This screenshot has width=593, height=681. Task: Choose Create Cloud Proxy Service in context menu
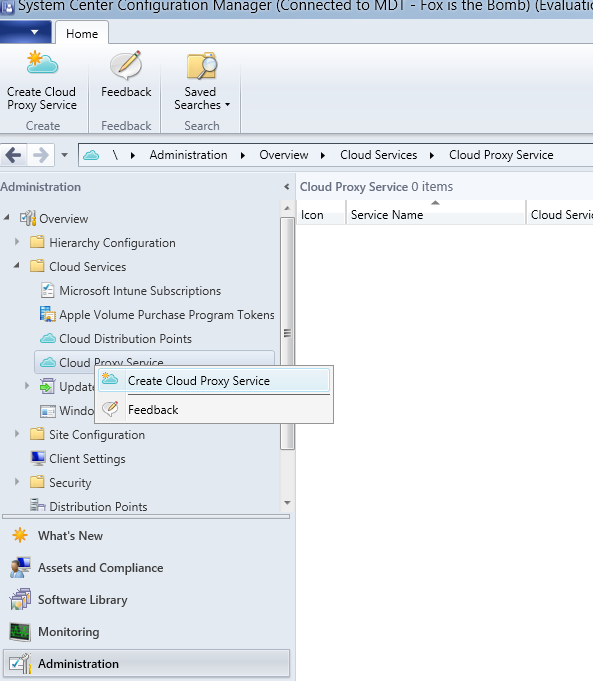pyautogui.click(x=214, y=381)
